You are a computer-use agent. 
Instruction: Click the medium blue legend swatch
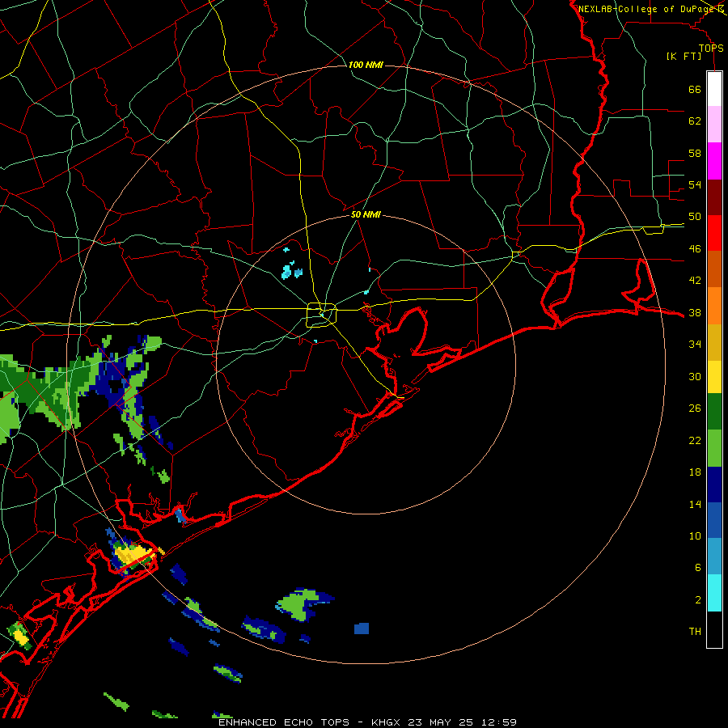pyautogui.click(x=714, y=520)
